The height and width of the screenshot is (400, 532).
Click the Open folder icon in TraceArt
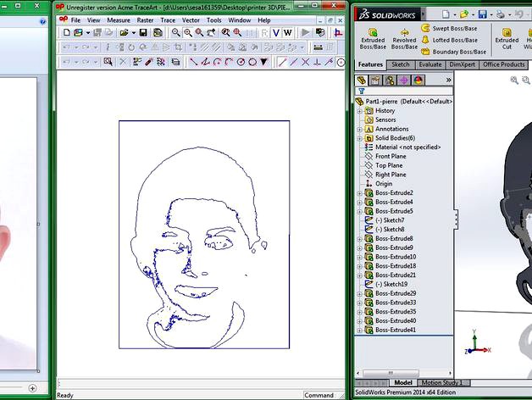(124, 32)
